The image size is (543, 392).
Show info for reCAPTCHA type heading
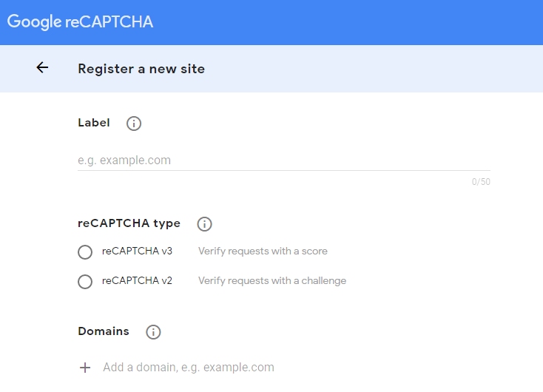point(204,224)
